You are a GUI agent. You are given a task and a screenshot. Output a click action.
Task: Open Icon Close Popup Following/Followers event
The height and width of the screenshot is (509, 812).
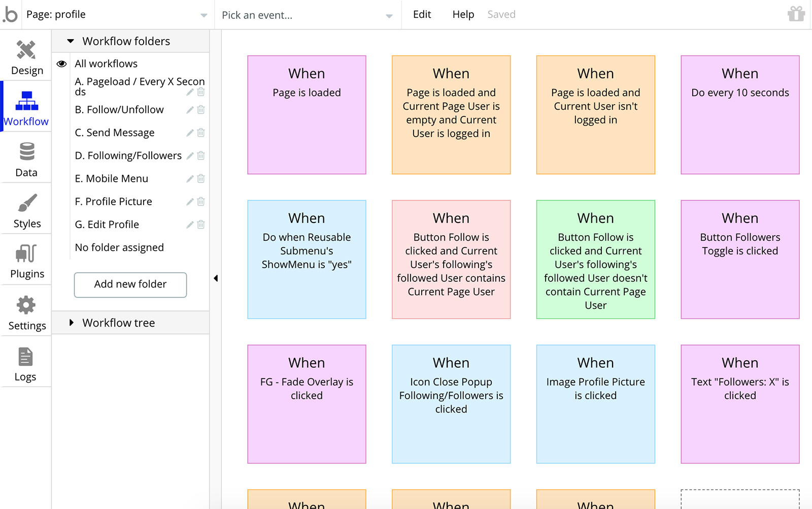451,404
